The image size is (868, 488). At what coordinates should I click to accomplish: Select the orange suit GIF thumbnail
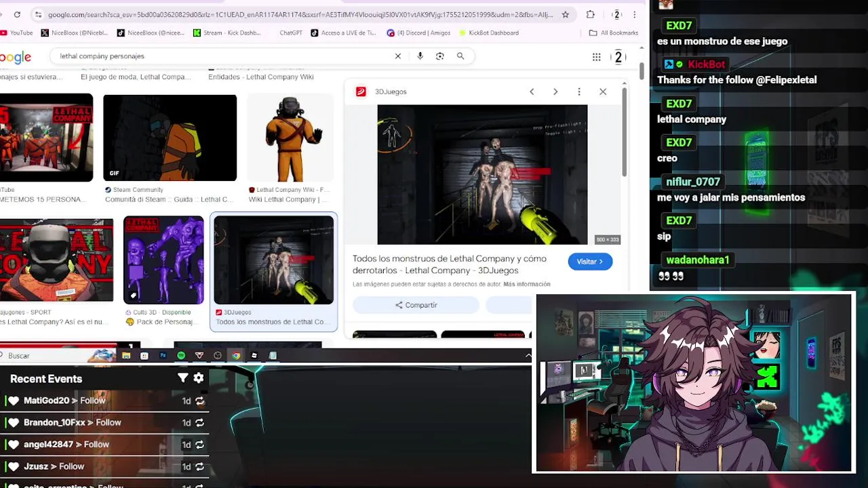pos(170,138)
